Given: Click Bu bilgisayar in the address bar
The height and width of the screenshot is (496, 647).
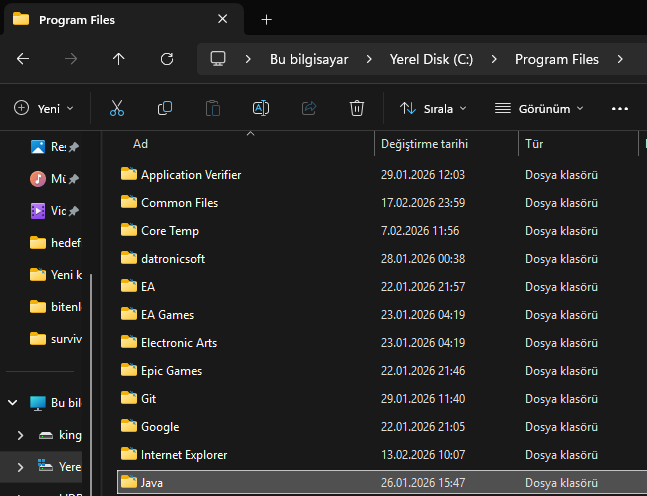Looking at the screenshot, I should coord(309,59).
